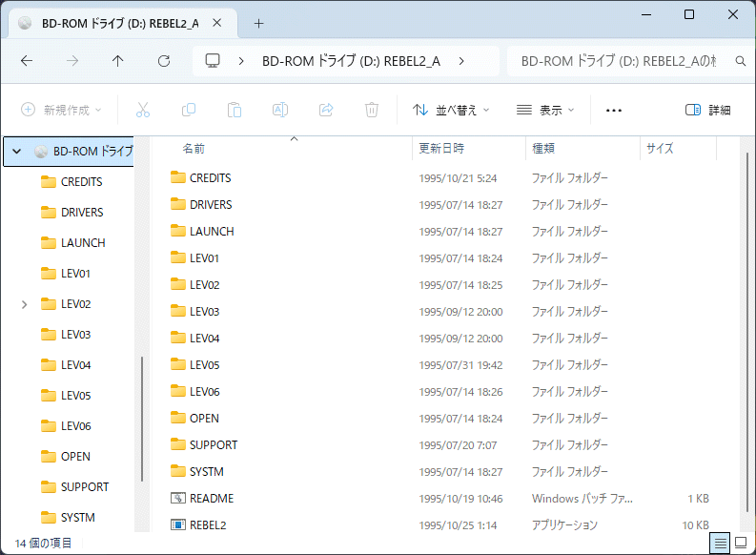Viewport: 756px width, 555px height.
Task: Select the BD-ROM ドライブ (D:) REBEL2_A tab
Action: 123,23
